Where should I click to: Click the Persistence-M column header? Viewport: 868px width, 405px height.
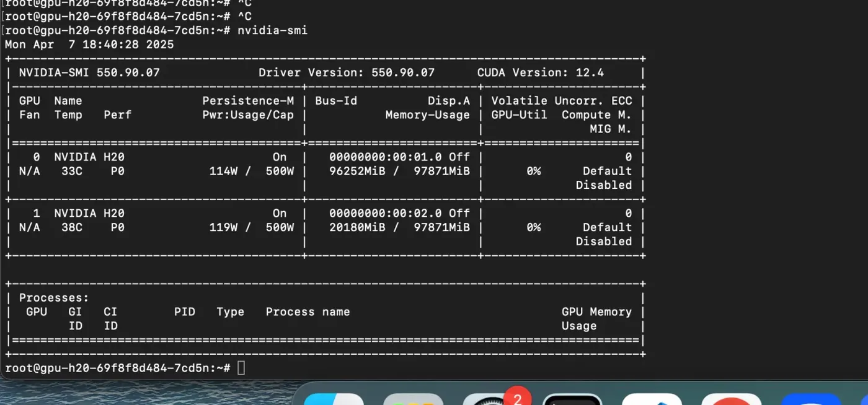(x=248, y=100)
